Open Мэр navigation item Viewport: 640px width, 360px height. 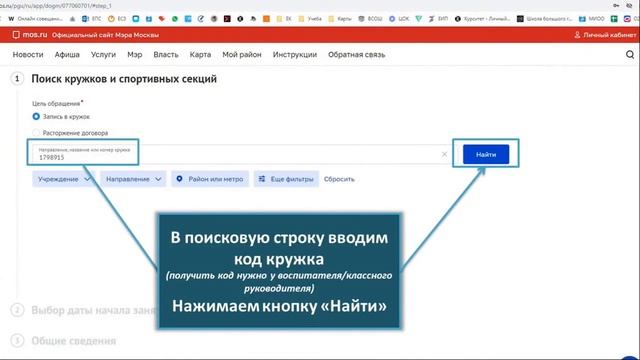tap(135, 55)
